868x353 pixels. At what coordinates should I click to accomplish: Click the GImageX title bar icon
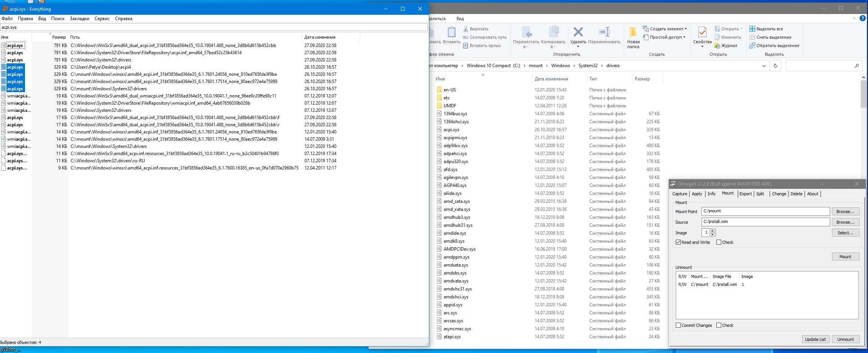pos(673,184)
